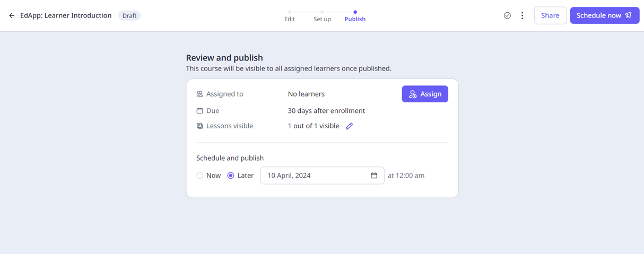Click the Draft status badge
The image size is (644, 254).
click(129, 16)
